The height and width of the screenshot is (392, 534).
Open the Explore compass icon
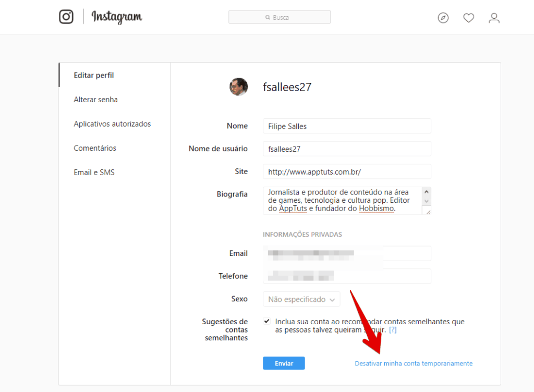(x=443, y=18)
